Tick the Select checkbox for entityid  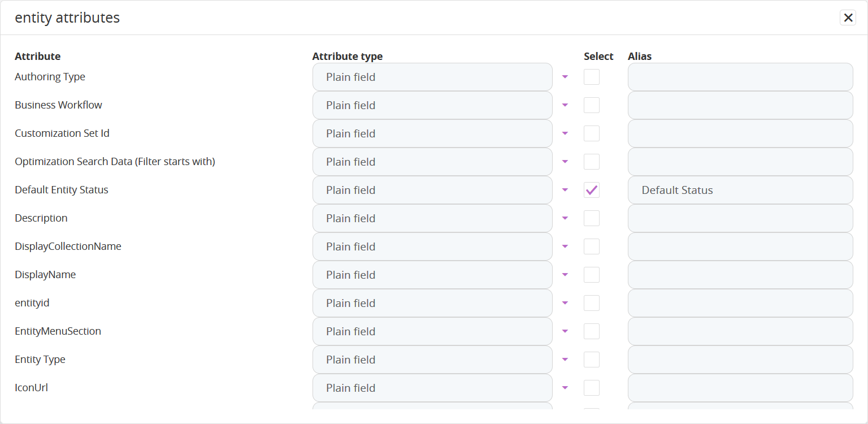pos(591,303)
